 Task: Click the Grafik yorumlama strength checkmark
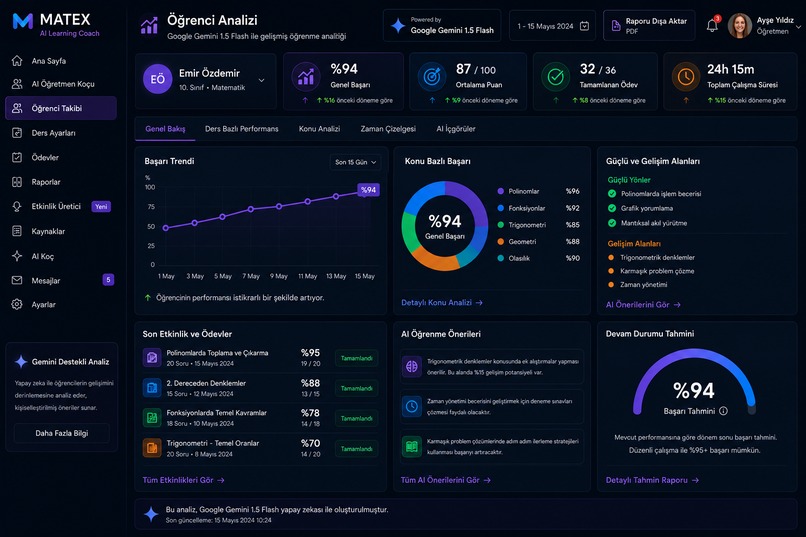612,208
